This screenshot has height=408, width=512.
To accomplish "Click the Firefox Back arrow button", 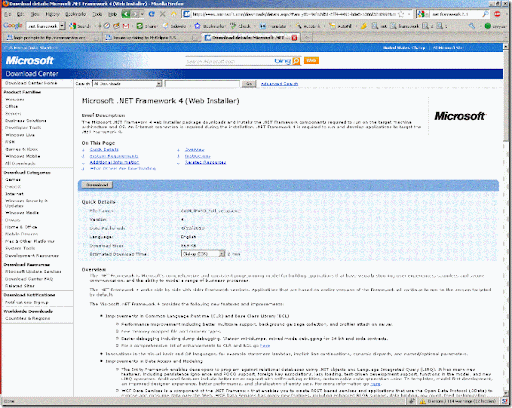I will (126, 14).
